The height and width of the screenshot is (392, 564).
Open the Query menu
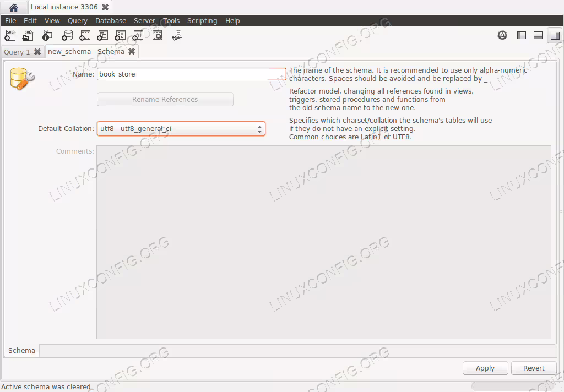point(78,20)
